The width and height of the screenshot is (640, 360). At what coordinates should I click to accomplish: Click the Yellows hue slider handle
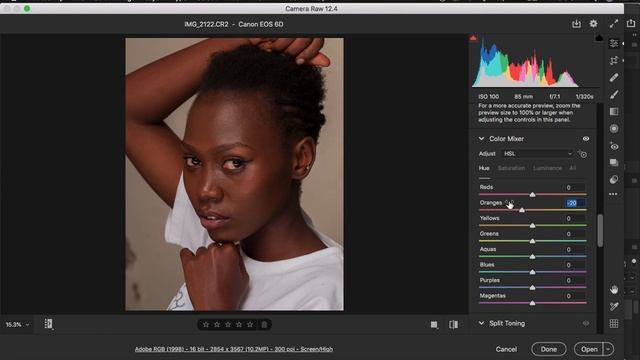click(532, 226)
